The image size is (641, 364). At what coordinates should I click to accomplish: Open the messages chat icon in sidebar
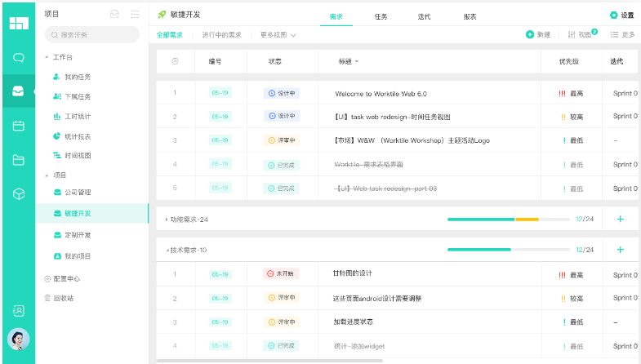(x=18, y=58)
